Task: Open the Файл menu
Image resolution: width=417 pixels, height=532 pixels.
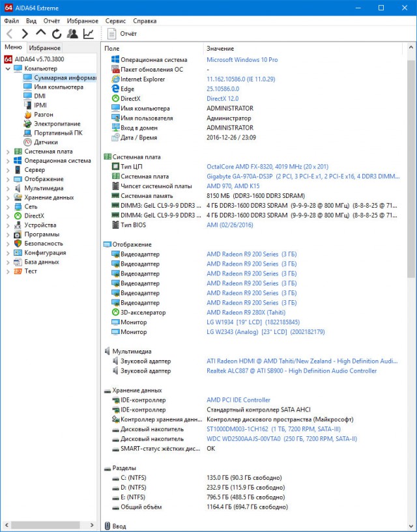Action: (12, 21)
